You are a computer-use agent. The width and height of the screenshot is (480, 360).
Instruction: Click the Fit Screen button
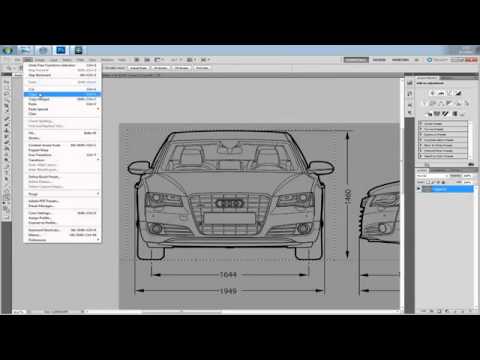(161, 68)
